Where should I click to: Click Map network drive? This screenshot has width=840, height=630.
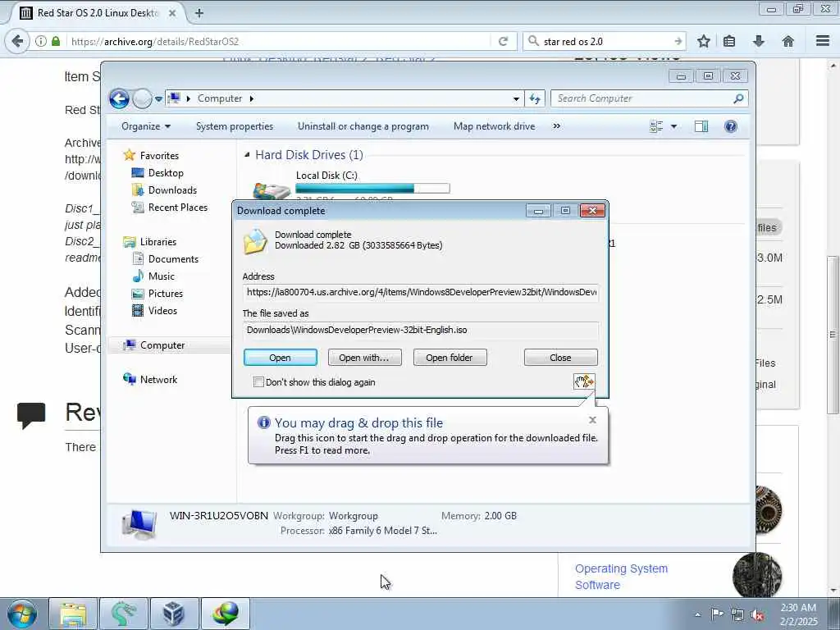(x=494, y=126)
